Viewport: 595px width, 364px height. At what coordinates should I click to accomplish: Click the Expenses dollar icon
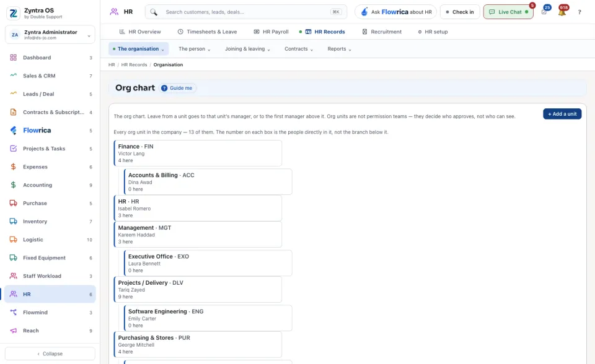coord(13,167)
